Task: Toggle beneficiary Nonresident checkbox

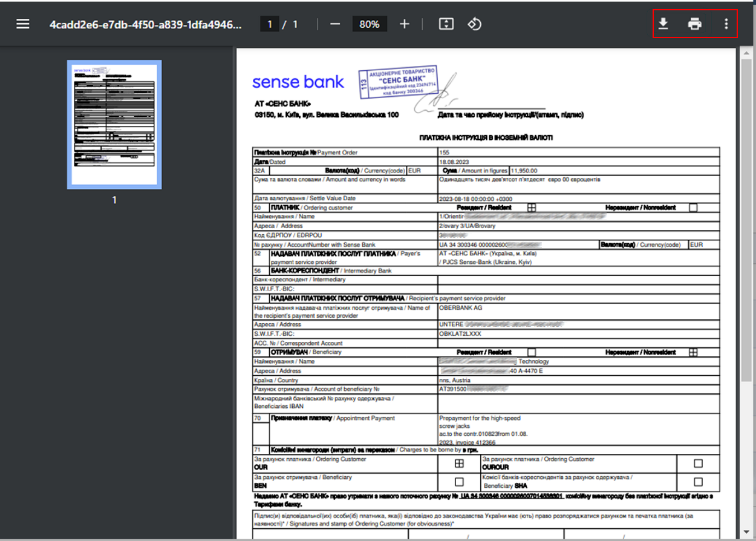Action: click(693, 352)
